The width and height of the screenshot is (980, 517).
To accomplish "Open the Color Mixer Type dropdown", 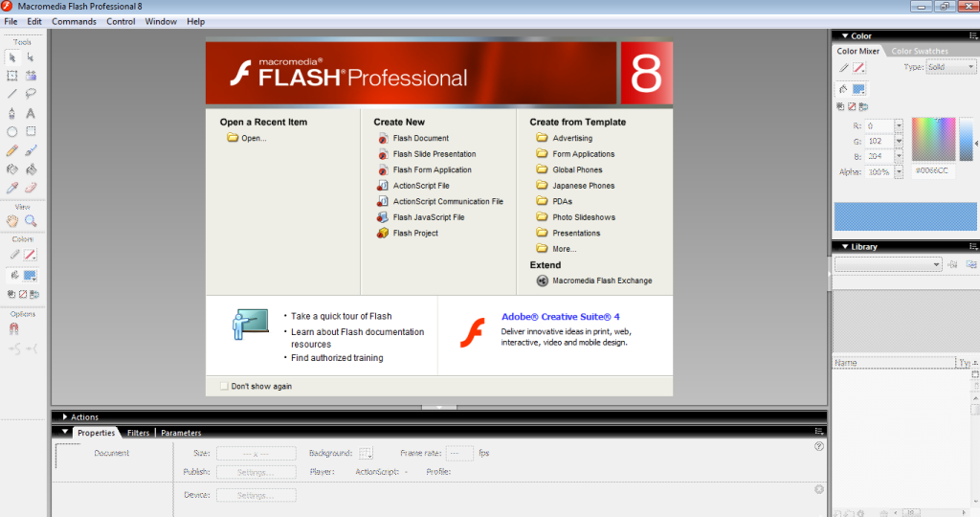I will click(950, 67).
